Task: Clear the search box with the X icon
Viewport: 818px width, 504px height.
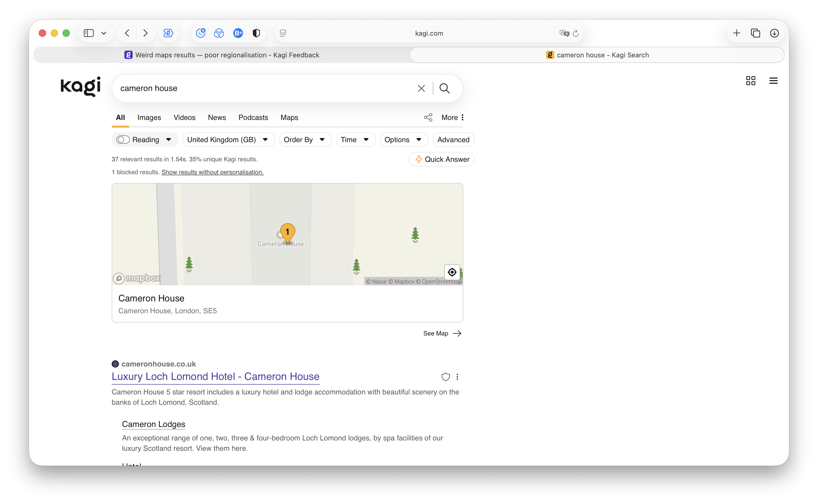Action: [421, 88]
